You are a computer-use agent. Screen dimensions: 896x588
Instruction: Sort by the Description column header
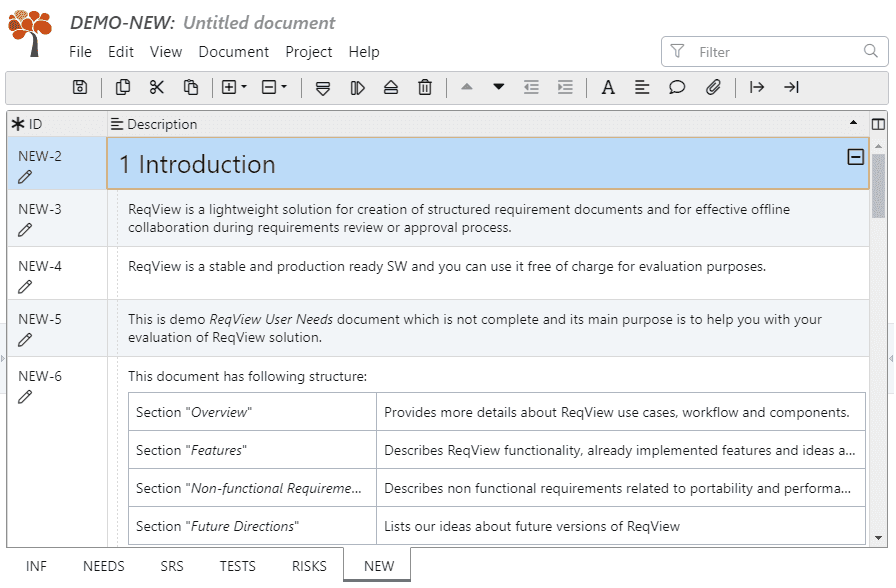pos(162,125)
